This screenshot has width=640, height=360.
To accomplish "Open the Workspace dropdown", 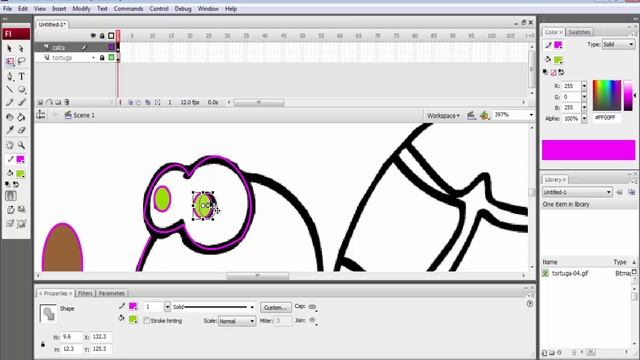I will (x=443, y=116).
